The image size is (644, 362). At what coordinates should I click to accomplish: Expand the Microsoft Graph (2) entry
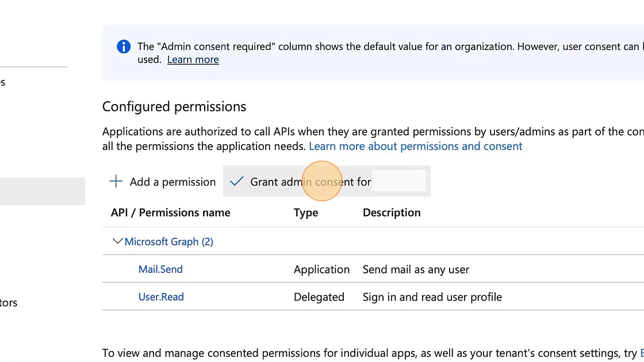(168, 241)
